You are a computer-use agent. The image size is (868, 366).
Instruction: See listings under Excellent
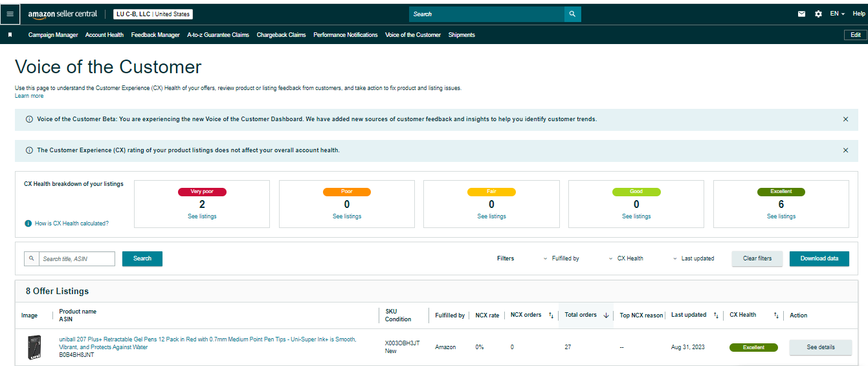tap(781, 216)
